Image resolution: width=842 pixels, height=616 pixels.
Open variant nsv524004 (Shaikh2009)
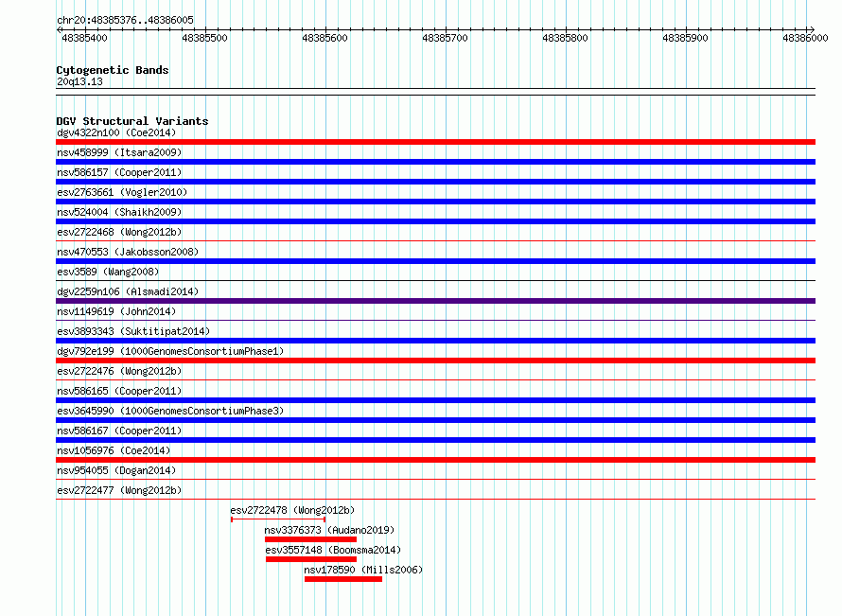pyautogui.click(x=119, y=212)
